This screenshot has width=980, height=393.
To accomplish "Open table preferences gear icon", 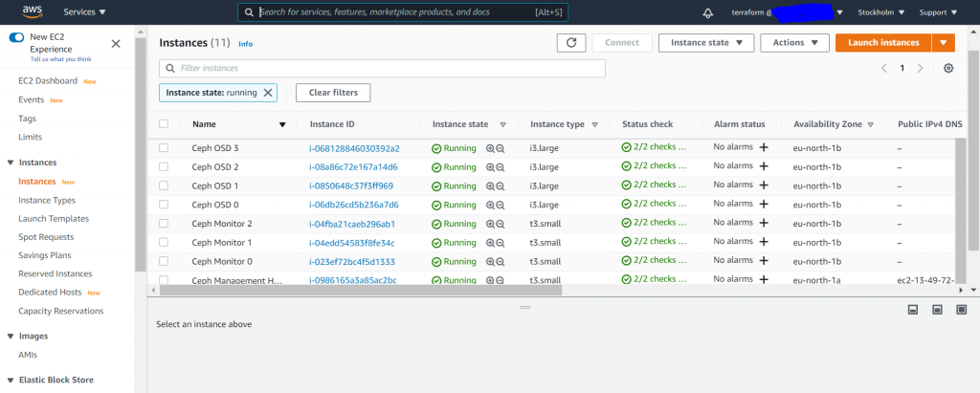I will [x=948, y=68].
